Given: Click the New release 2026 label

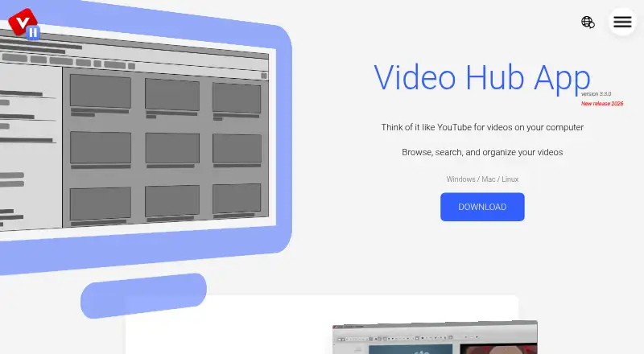Looking at the screenshot, I should 602,104.
